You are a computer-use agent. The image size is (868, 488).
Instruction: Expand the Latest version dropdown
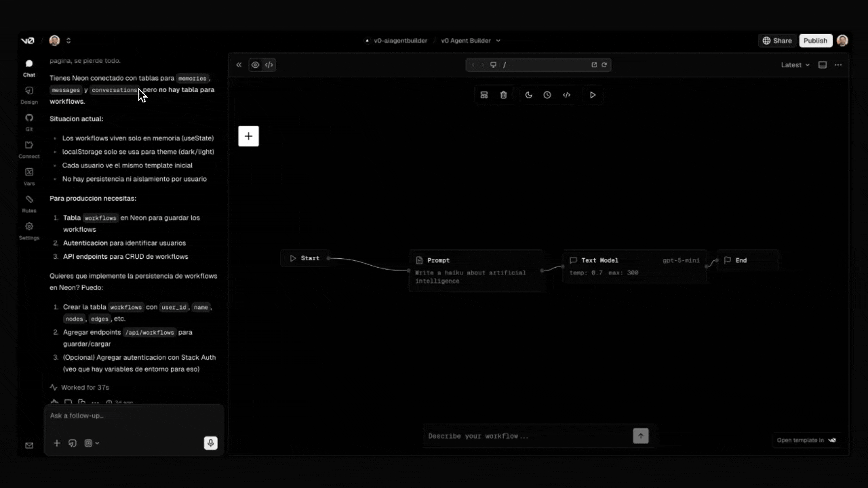pyautogui.click(x=793, y=64)
